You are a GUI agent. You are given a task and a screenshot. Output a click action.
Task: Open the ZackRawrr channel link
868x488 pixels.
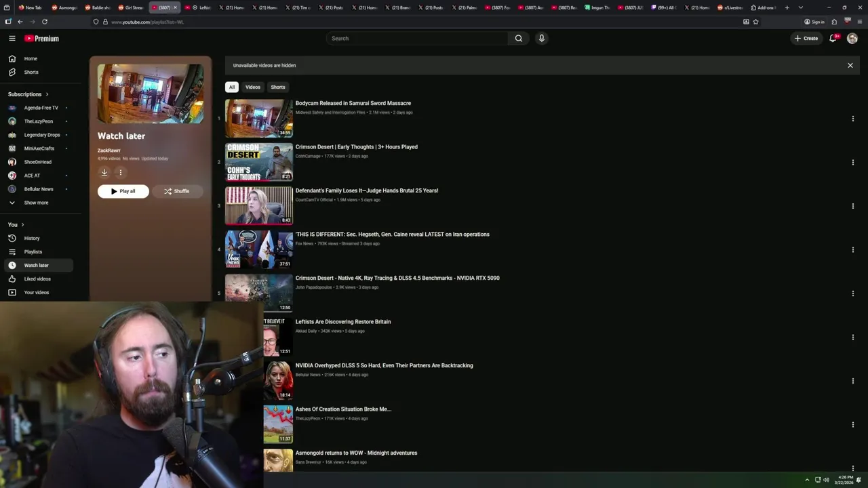coord(109,150)
